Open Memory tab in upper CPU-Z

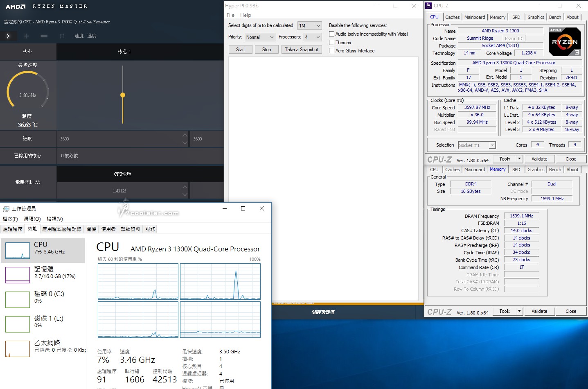coord(498,17)
